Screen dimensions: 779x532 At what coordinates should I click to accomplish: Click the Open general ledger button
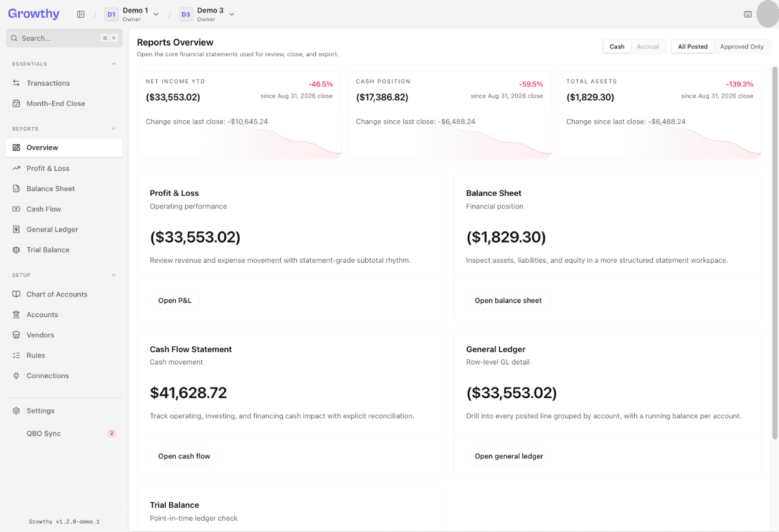click(x=509, y=457)
